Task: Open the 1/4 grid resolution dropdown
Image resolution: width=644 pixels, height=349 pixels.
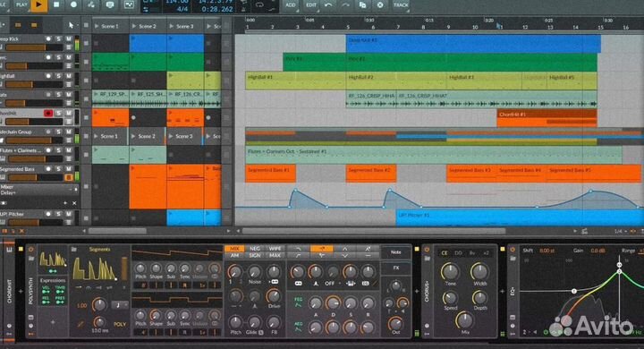Action: [x=620, y=232]
